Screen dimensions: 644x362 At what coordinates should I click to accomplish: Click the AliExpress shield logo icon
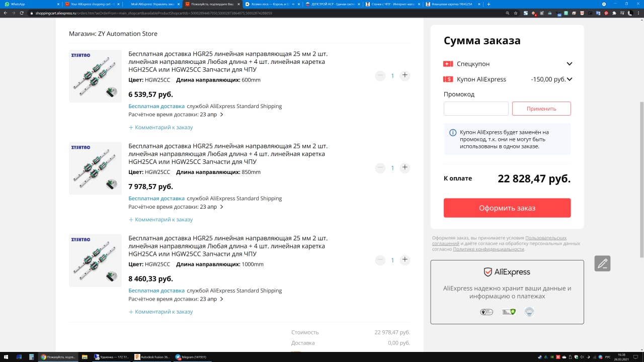(488, 272)
